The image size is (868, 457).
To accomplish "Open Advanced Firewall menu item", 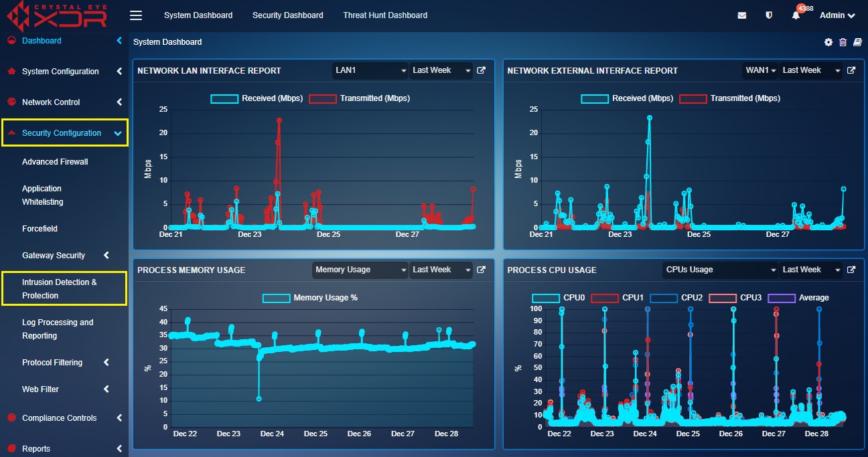I will click(x=55, y=162).
